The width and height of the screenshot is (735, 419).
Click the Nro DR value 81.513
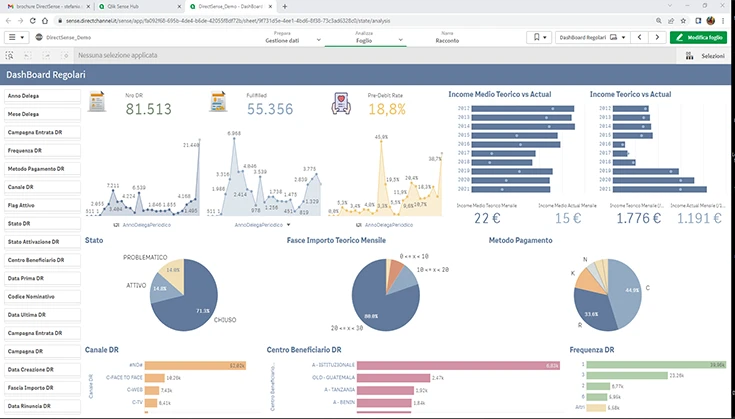click(x=149, y=109)
